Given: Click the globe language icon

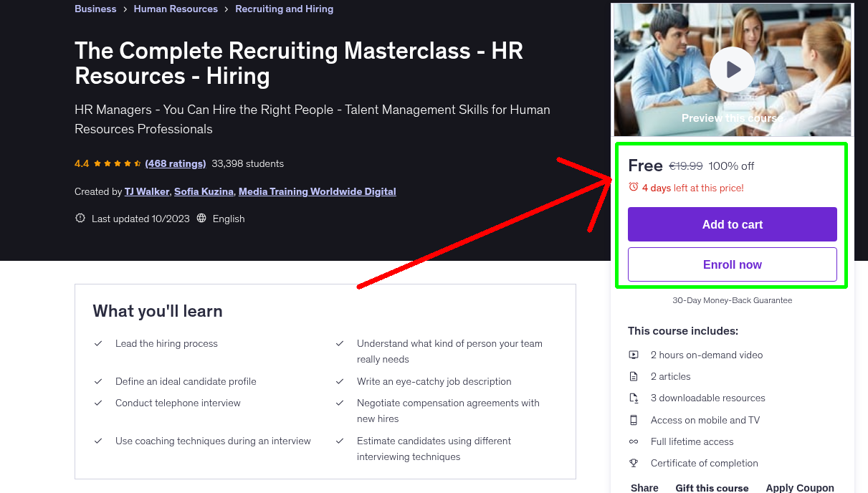Looking at the screenshot, I should pyautogui.click(x=201, y=218).
